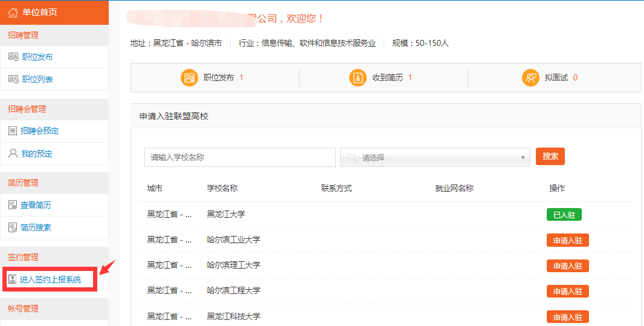Click the orange 职位发布 stats icon
Viewport: 644px width, 326px height.
[x=190, y=78]
